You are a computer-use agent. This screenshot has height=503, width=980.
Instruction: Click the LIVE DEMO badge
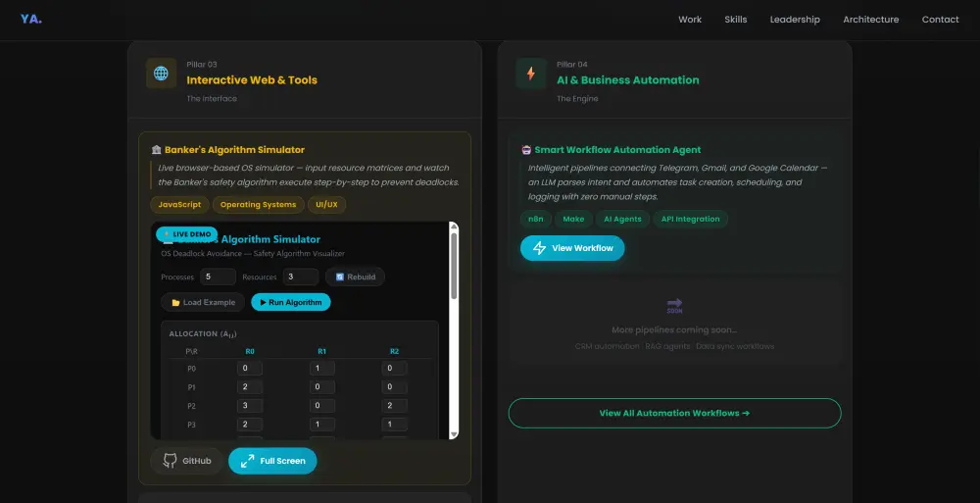point(187,234)
